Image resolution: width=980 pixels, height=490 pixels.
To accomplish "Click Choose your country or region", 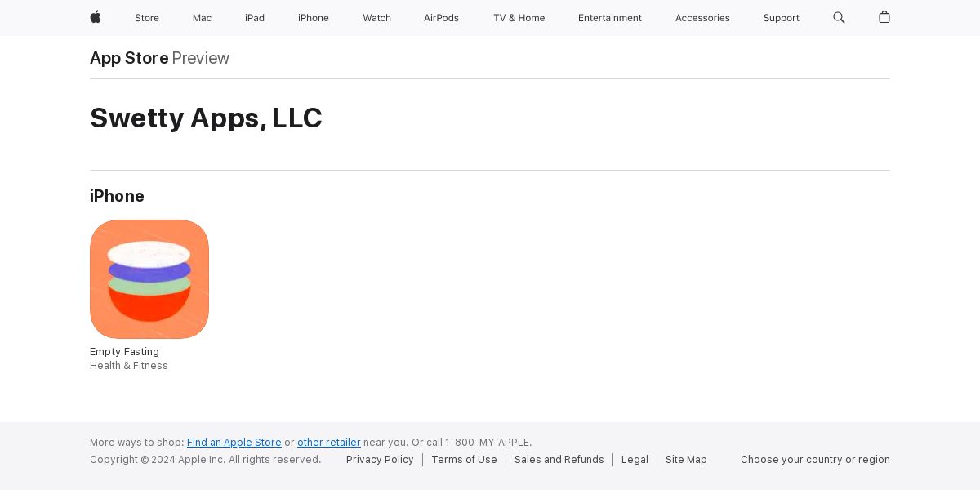I will (815, 460).
